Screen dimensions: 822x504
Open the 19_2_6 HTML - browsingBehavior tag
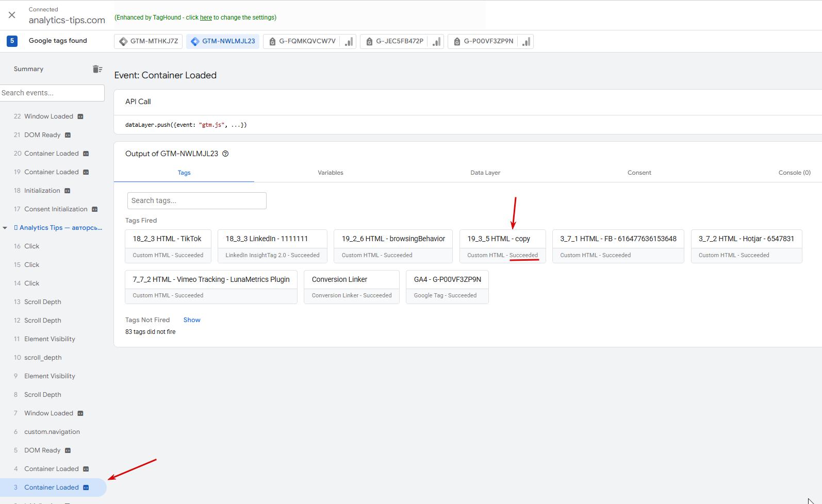coord(393,246)
